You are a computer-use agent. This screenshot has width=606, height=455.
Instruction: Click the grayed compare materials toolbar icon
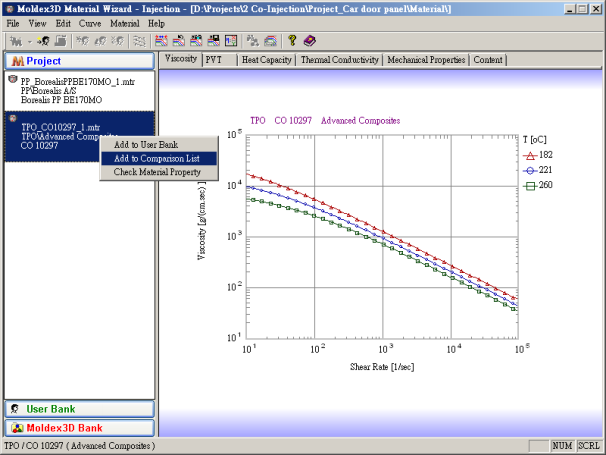(x=253, y=41)
